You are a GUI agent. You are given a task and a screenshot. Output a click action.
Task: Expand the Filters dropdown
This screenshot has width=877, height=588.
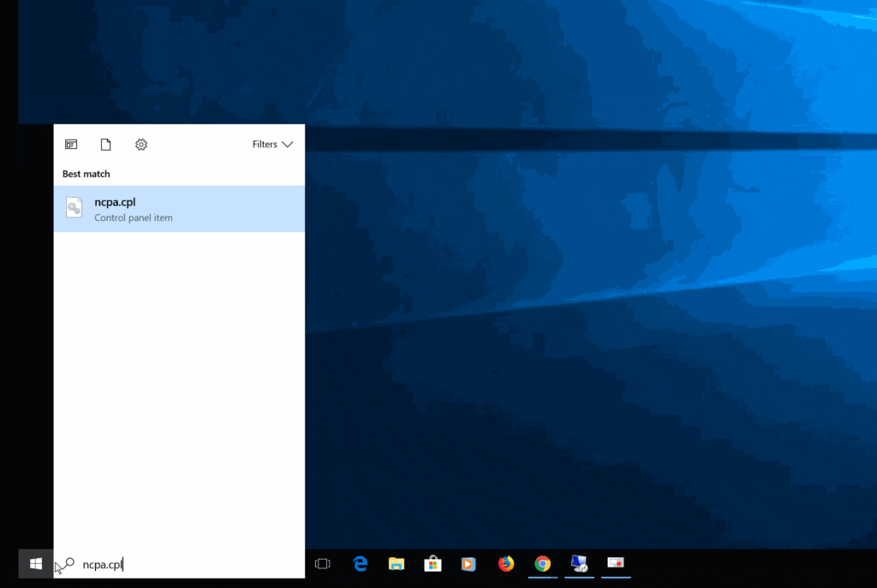point(272,145)
